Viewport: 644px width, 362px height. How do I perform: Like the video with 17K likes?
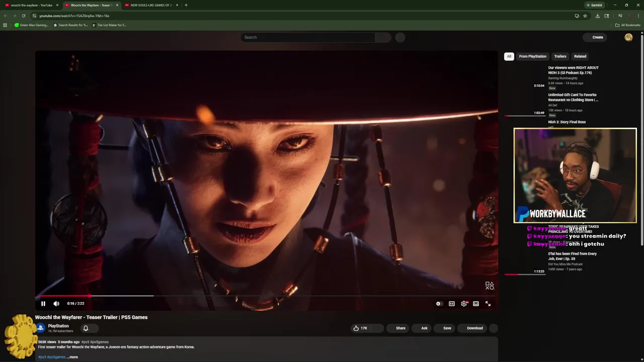pyautogui.click(x=361, y=328)
